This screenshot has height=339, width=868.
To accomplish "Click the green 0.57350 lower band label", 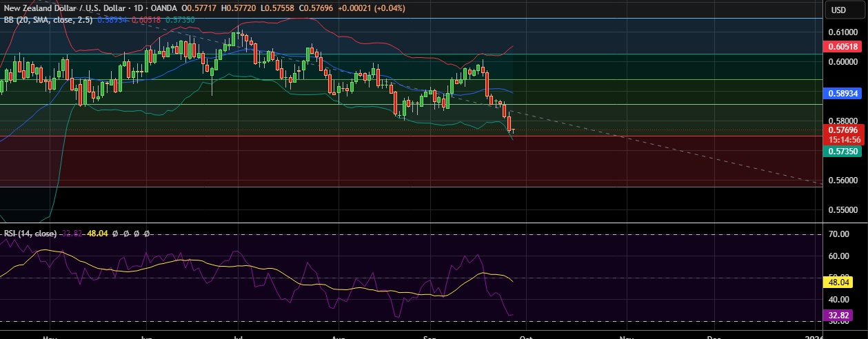I will [843, 150].
